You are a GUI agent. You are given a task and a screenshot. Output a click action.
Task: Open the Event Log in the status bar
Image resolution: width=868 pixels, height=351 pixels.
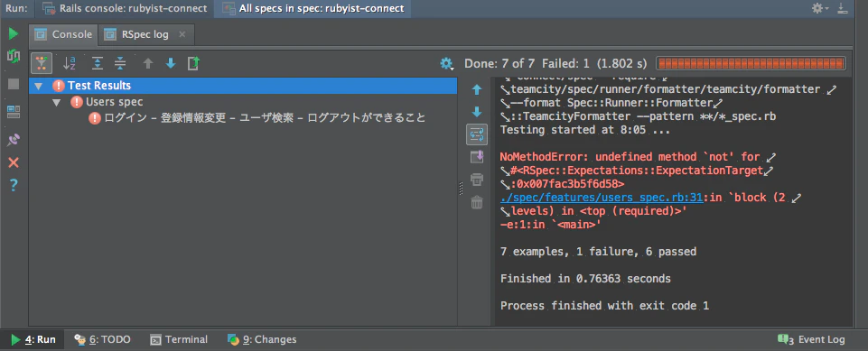811,339
